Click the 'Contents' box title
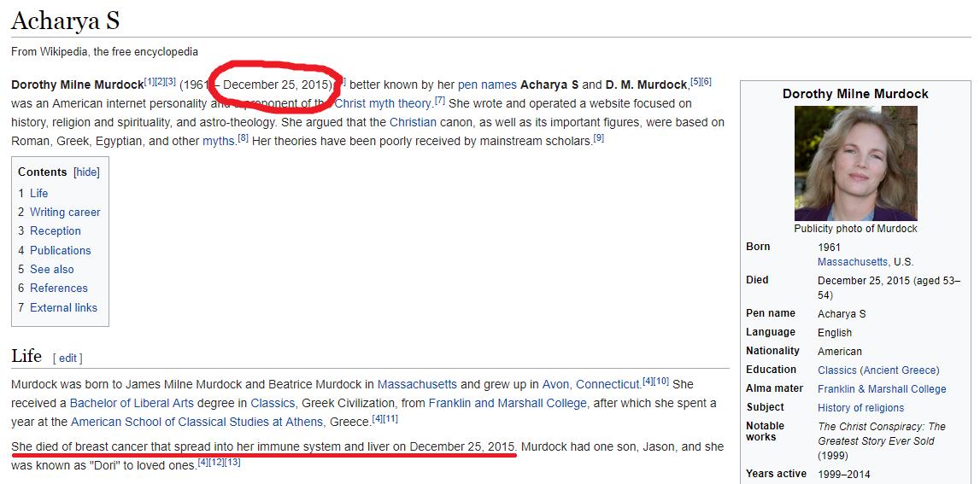Viewport: 980px width, 484px height. 43,172
